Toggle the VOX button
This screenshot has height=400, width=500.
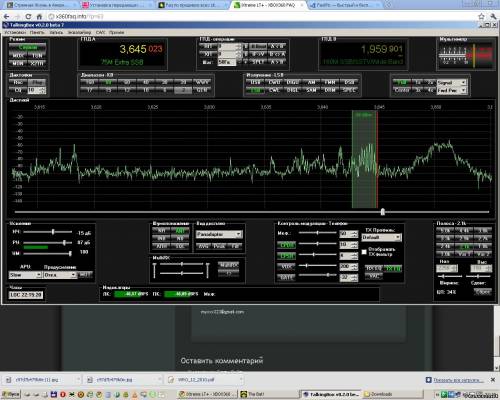286,266
